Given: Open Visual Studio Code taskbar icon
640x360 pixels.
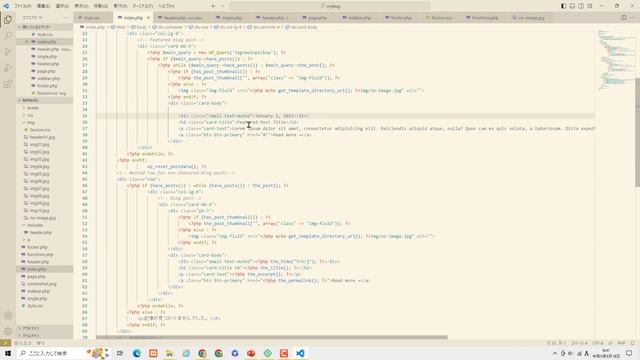Looking at the screenshot, I should 300,353.
